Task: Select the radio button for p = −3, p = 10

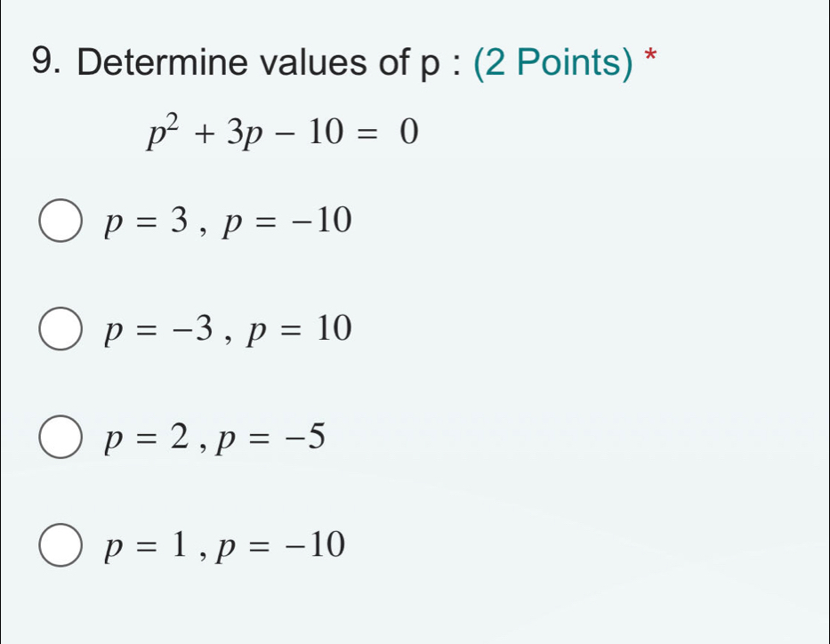Action: tap(60, 331)
